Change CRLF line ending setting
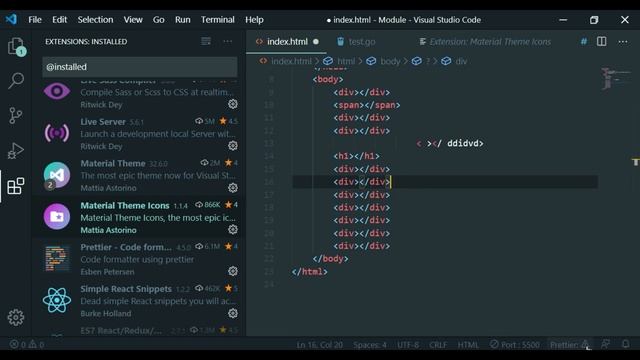Image resolution: width=640 pixels, height=360 pixels. [x=438, y=345]
